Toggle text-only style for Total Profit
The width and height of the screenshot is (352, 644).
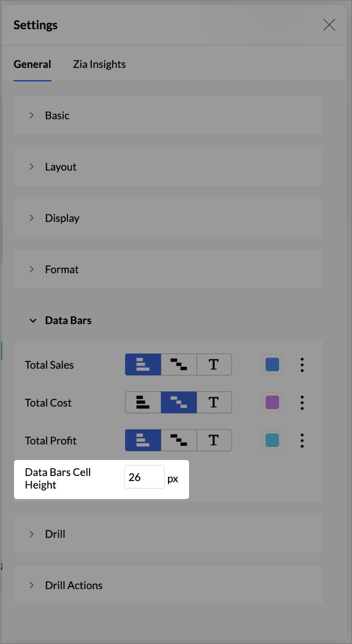(214, 440)
